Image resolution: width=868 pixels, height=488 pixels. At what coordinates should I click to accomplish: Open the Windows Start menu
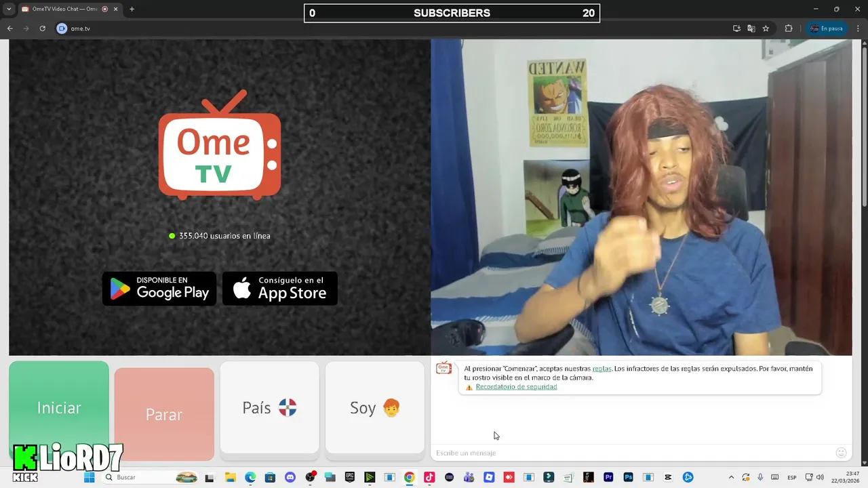pyautogui.click(x=89, y=477)
